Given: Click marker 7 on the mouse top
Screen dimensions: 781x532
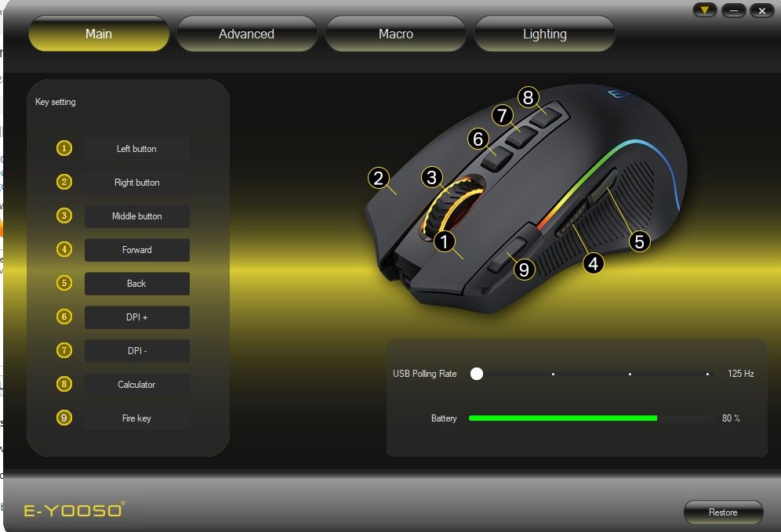Looking at the screenshot, I should (502, 115).
